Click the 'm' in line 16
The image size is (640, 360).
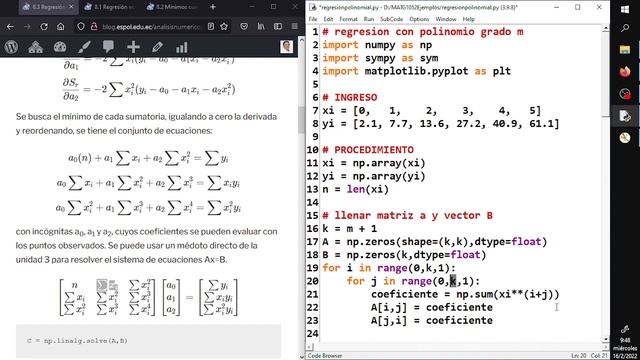coord(349,229)
